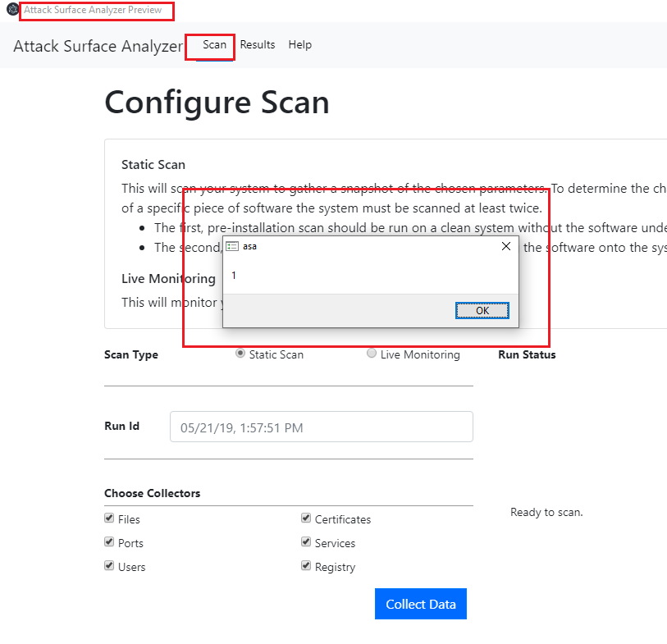Viewport: 667px width, 644px height.
Task: Click the 'Attack Surface Analyzer Preview' window title
Action: 93,10
